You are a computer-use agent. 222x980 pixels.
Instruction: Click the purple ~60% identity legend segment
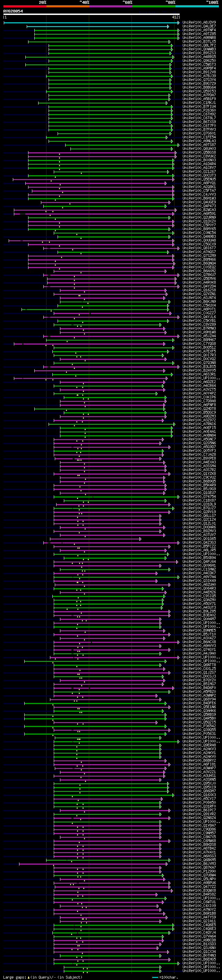[x=111, y=6]
